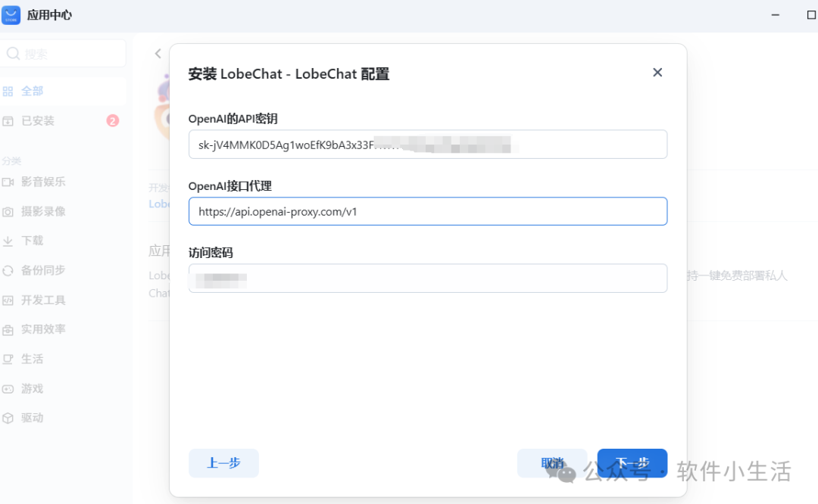Click the camera icon for 摄影录像

pos(8,212)
